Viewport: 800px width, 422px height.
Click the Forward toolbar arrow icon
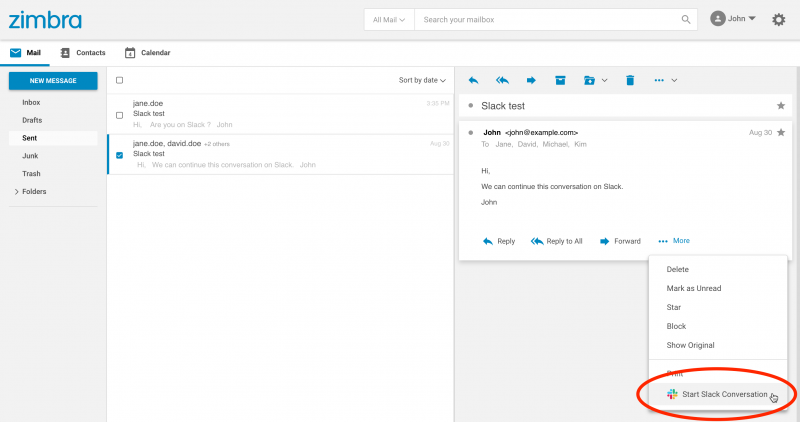tap(531, 80)
